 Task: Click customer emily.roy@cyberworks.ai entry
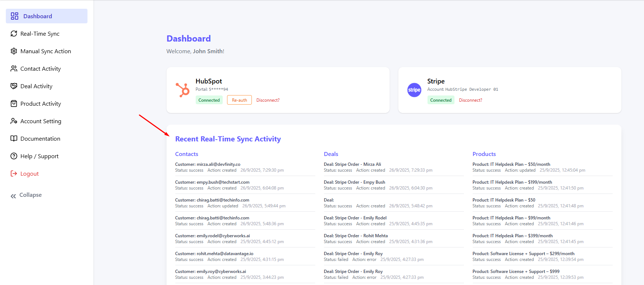[x=211, y=272]
